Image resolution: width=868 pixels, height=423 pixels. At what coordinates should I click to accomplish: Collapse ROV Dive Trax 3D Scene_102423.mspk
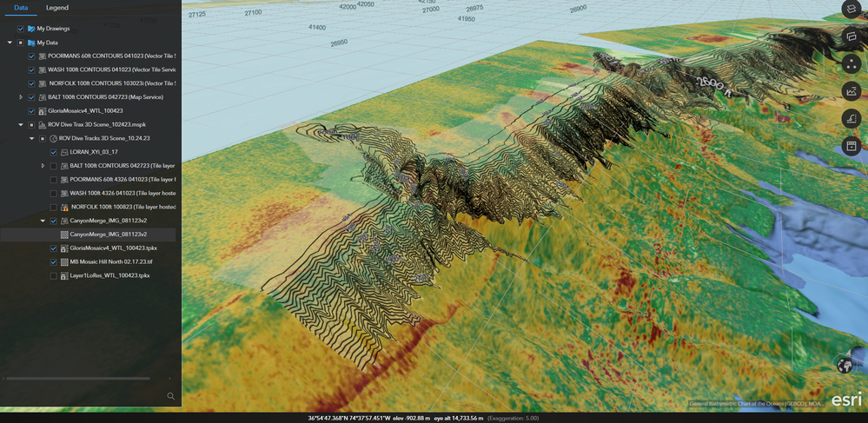(21, 124)
